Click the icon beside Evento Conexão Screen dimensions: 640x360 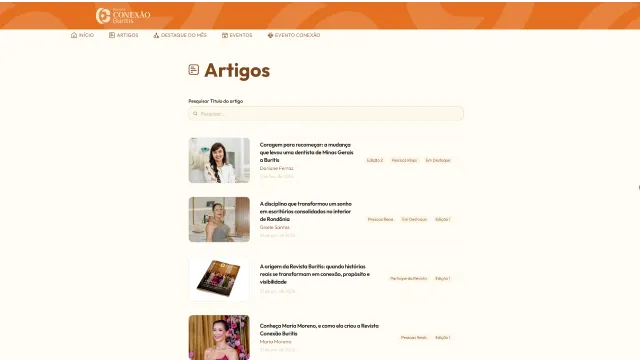(x=270, y=35)
